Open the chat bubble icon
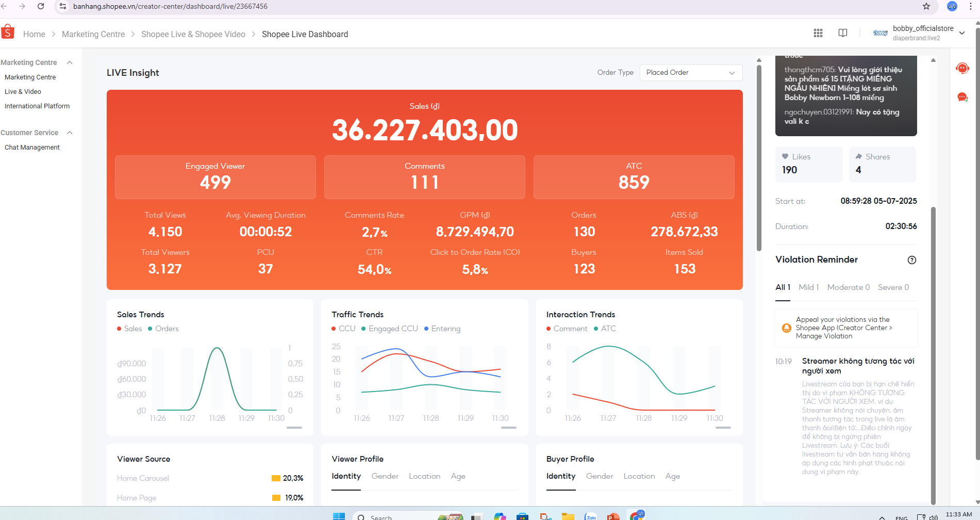Image resolution: width=980 pixels, height=520 pixels. click(962, 97)
